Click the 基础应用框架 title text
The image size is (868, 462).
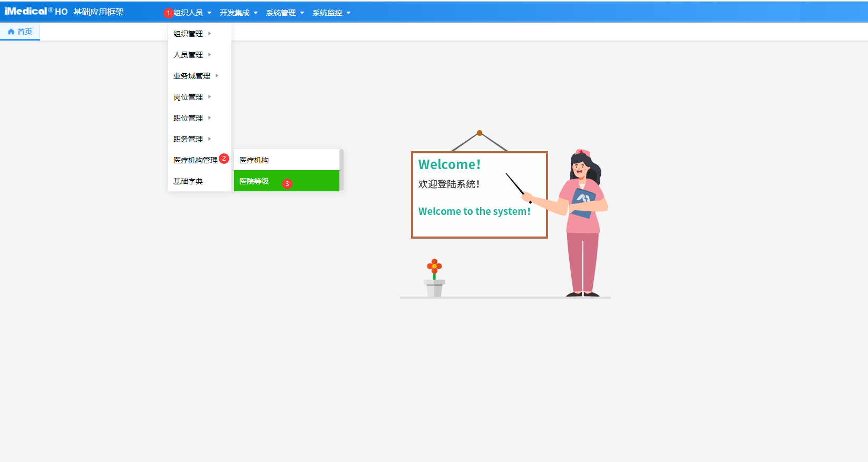(x=99, y=12)
